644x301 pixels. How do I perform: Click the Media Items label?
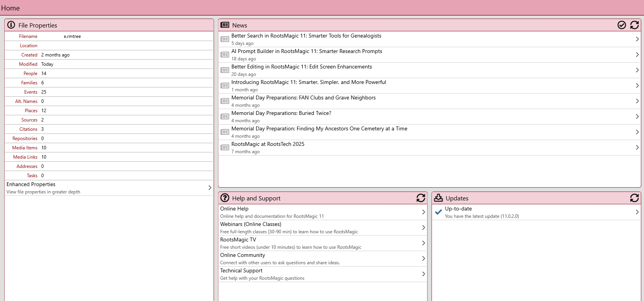click(x=25, y=148)
